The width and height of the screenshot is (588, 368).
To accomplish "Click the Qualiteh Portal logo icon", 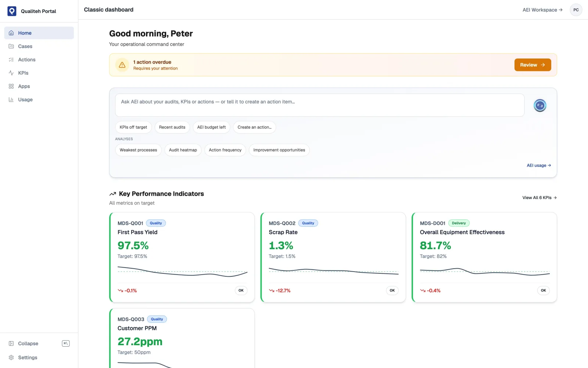I will (x=12, y=11).
